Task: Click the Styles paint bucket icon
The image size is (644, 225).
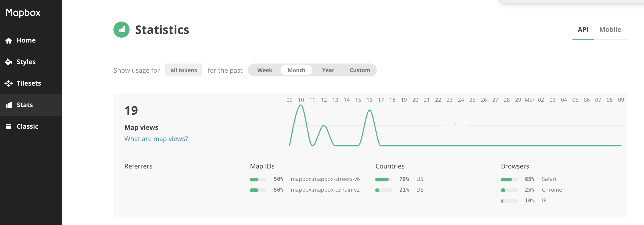Action: 9,62
